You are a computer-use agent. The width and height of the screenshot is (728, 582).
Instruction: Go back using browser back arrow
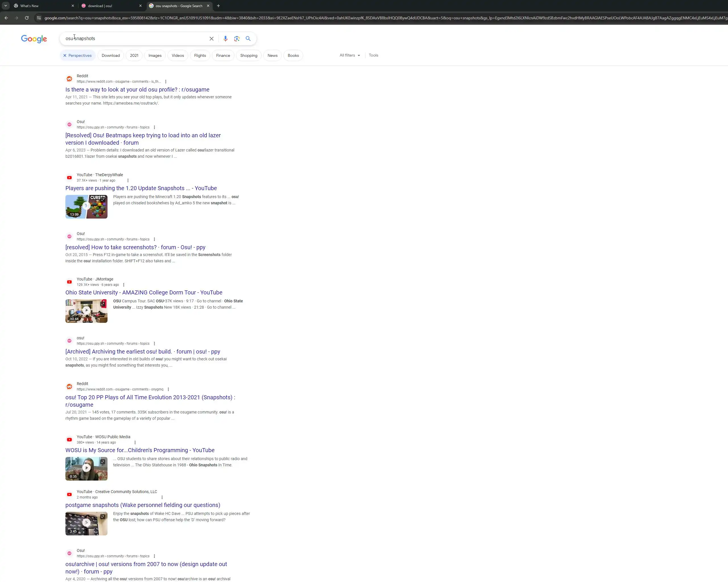7,18
